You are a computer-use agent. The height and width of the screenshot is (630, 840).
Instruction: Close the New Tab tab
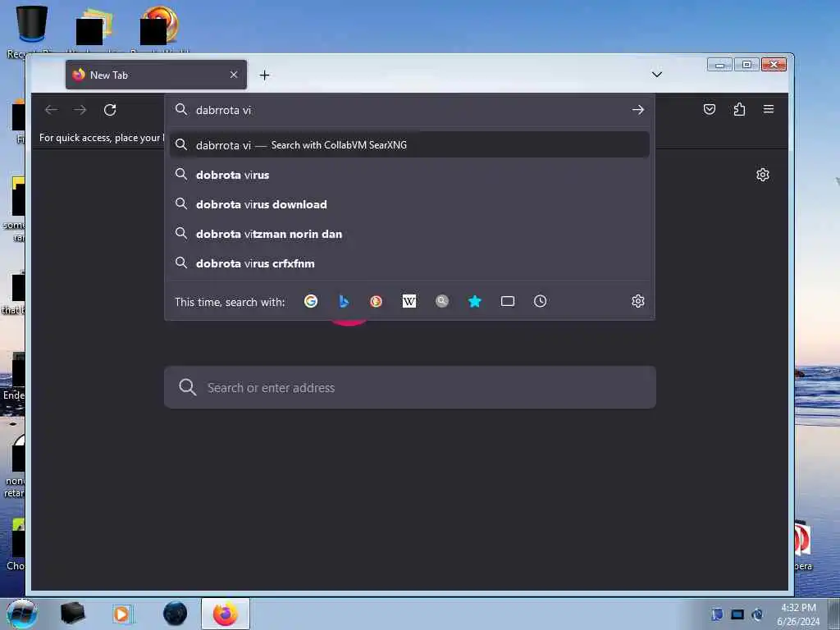(234, 75)
